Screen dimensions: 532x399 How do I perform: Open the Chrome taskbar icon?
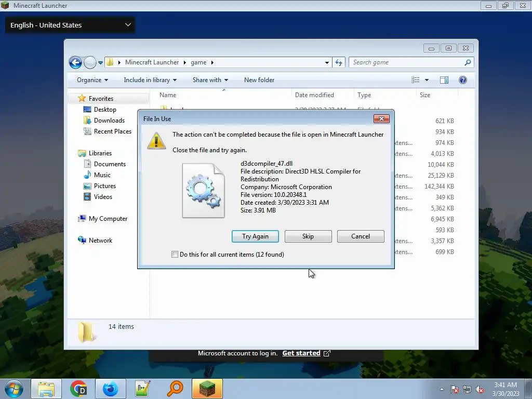pos(78,389)
